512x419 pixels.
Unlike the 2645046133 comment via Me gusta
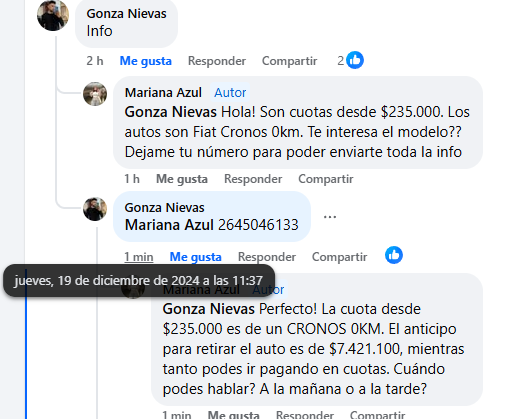195,257
